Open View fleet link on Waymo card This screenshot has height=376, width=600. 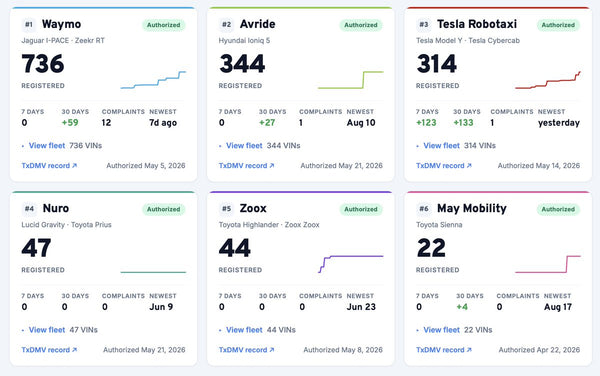47,146
